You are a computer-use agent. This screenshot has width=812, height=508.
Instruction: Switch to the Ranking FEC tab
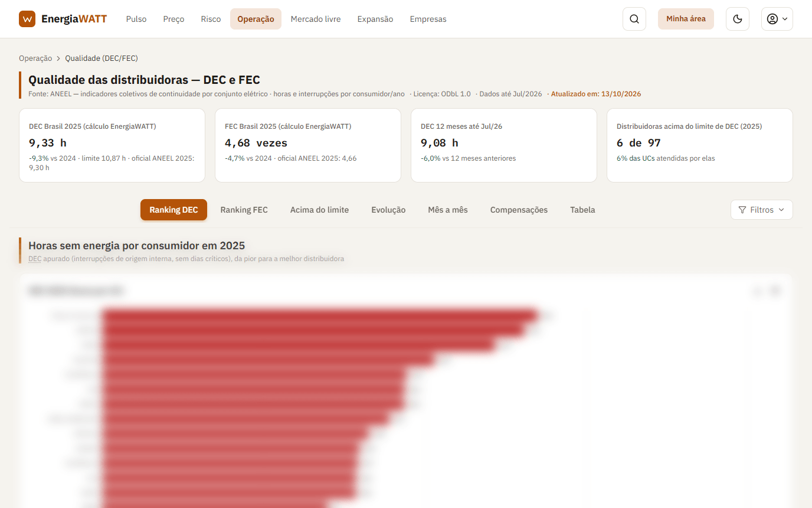[x=244, y=210]
